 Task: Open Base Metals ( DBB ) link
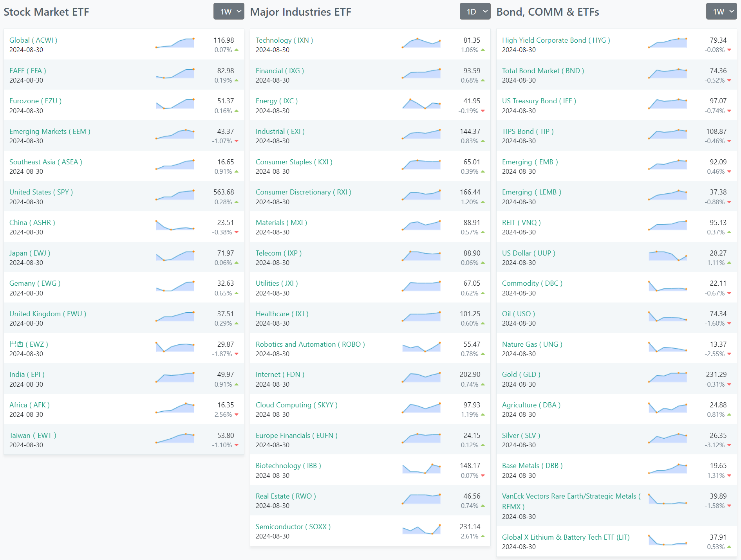coord(532,466)
